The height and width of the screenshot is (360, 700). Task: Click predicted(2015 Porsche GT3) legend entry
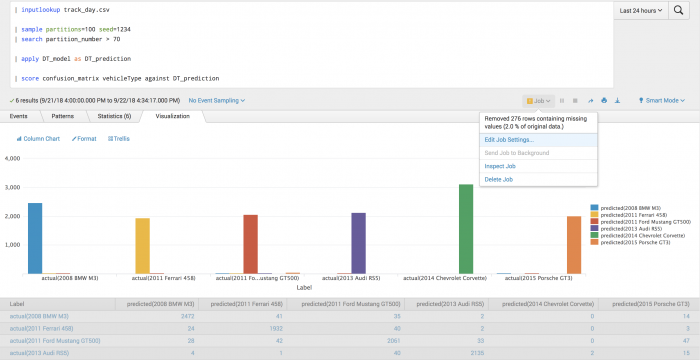point(630,243)
